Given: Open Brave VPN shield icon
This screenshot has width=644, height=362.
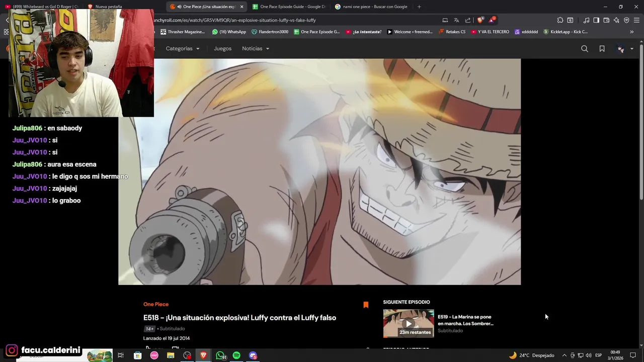Looking at the screenshot, I should [626, 20].
